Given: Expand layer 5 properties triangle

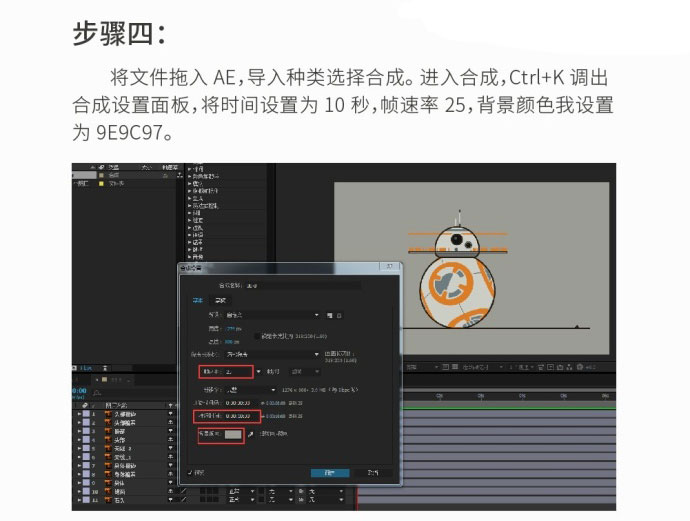Looking at the screenshot, I should coord(79,448).
